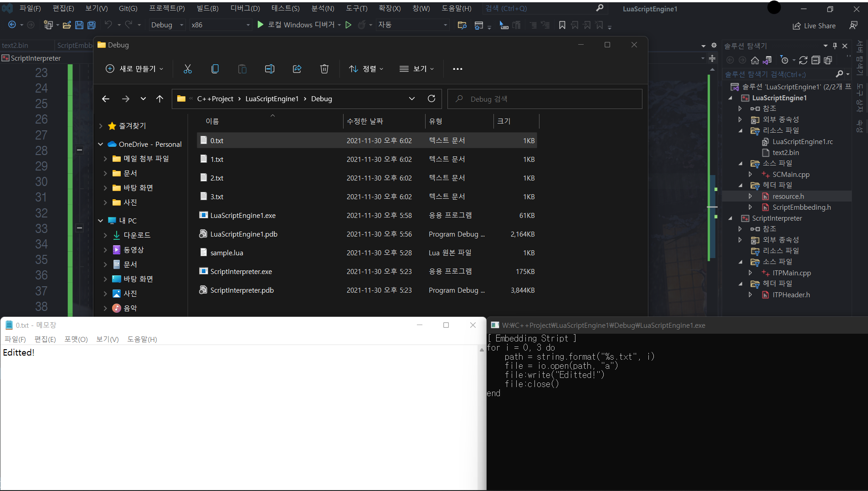868x491 pixels.
Task: Click the Rename icon in Explorer toolbar
Action: (x=270, y=69)
